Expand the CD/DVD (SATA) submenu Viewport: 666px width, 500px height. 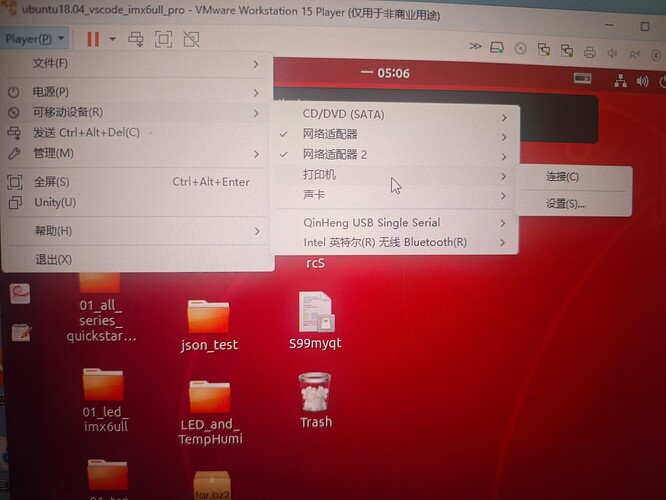pyautogui.click(x=395, y=115)
